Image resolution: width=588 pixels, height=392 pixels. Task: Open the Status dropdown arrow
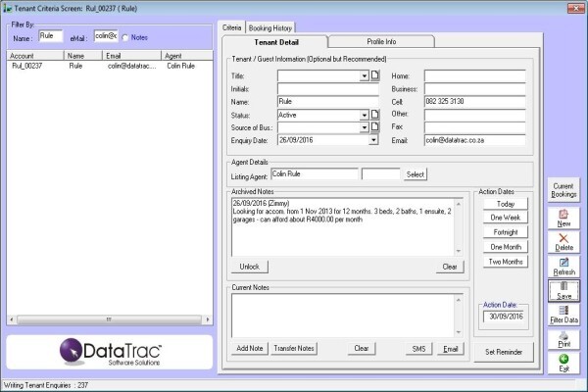(364, 115)
